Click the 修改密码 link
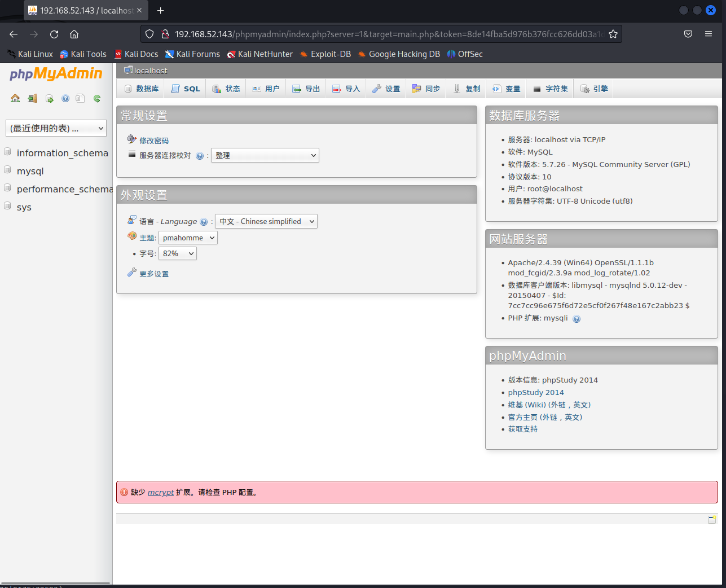This screenshot has width=726, height=588. (x=154, y=141)
